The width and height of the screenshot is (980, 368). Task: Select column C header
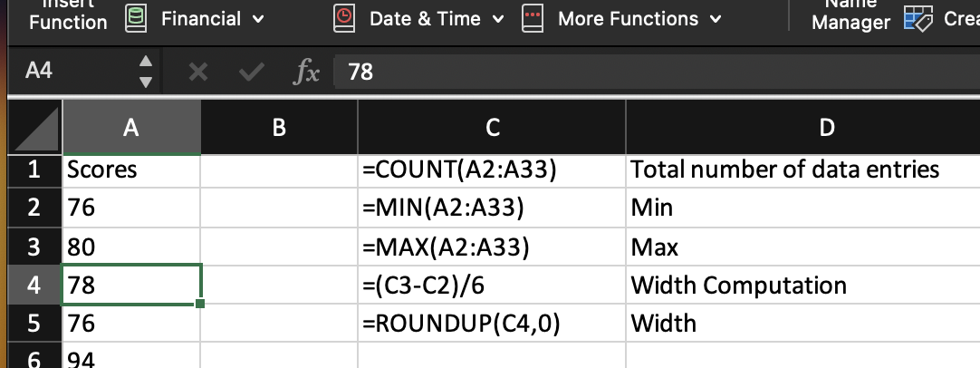pos(492,129)
